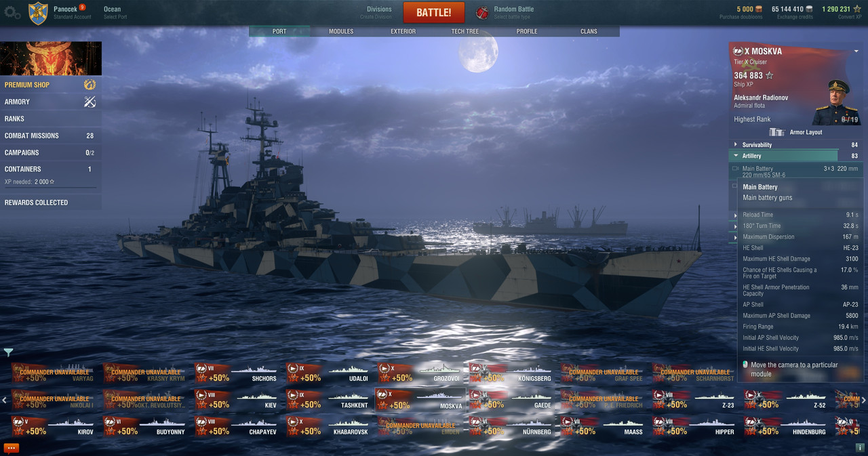Click the info icon in the bottom corner
The height and width of the screenshot is (456, 868).
pyautogui.click(x=860, y=448)
